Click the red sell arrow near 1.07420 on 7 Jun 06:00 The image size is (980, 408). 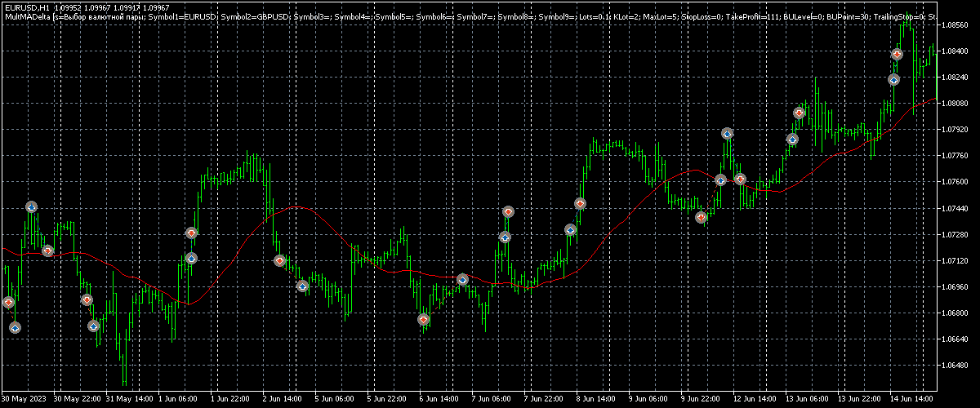click(x=508, y=212)
